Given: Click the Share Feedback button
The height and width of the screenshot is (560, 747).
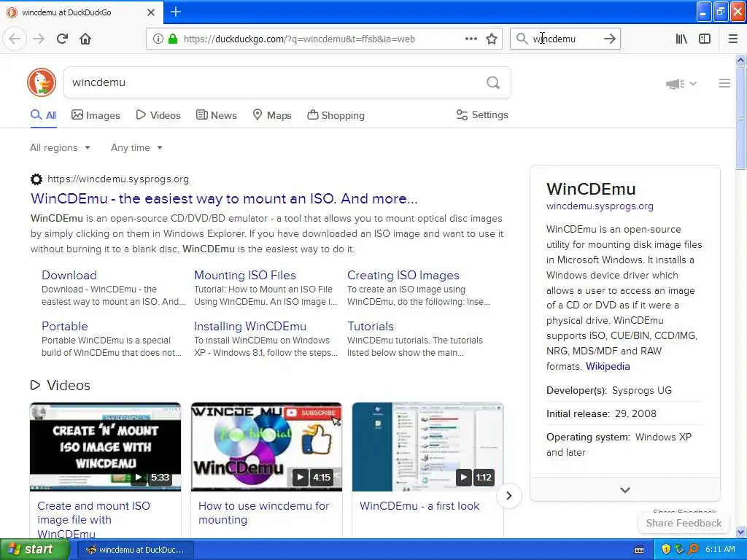Looking at the screenshot, I should pos(684,523).
